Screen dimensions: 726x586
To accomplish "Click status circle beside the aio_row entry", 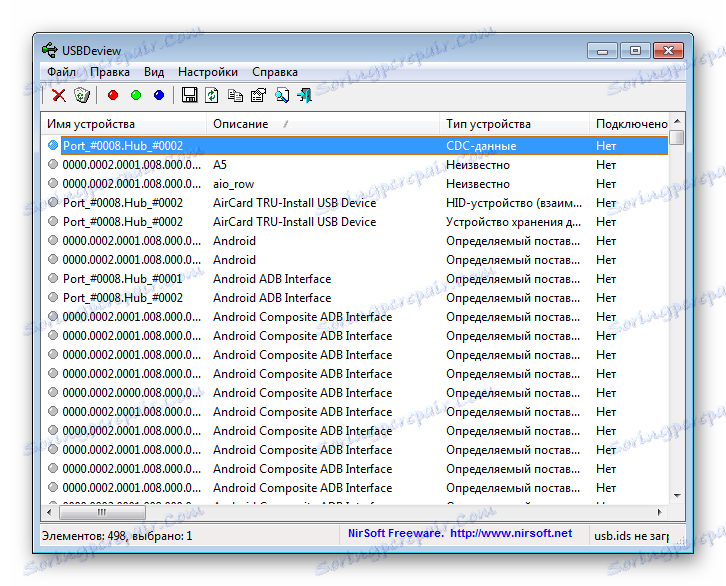I will click(53, 183).
